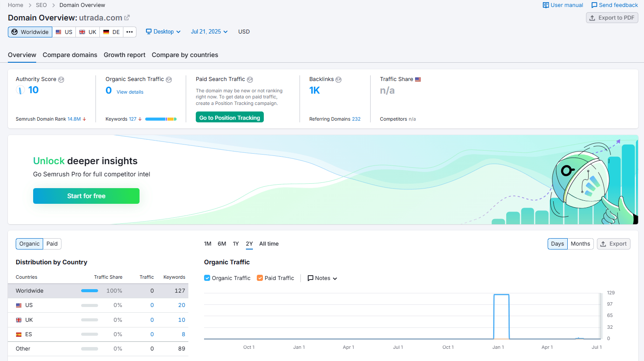Viewport: 644px width, 361px height.
Task: Click the Backlinks globe info icon
Action: [338, 80]
